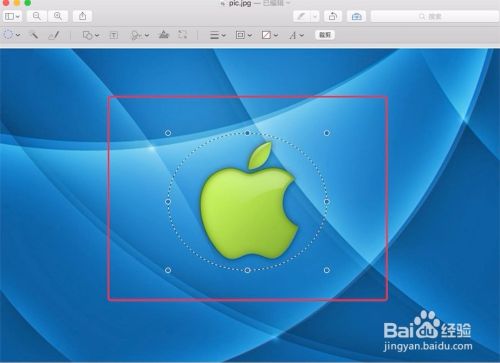Open the Shapes tool menu
The width and height of the screenshot is (500, 363).
(91, 35)
